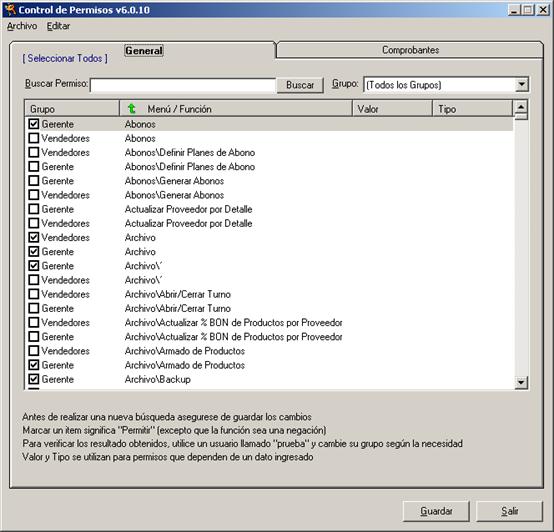554x532 pixels.
Task: Click the Buscar button
Action: click(x=300, y=85)
